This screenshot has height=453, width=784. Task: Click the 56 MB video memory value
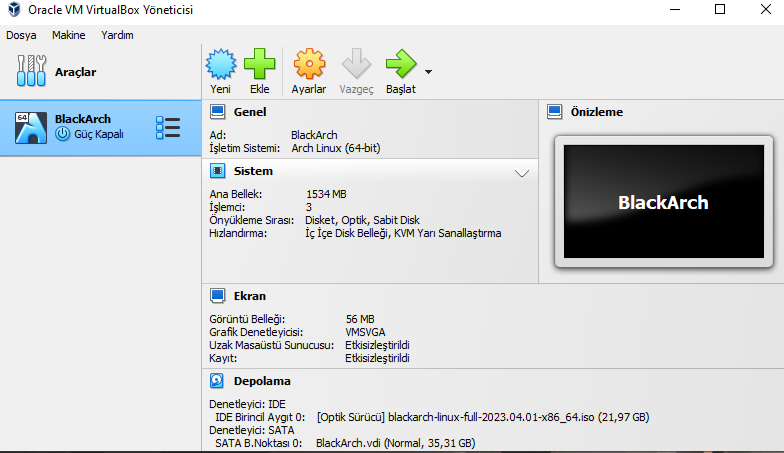coord(360,319)
